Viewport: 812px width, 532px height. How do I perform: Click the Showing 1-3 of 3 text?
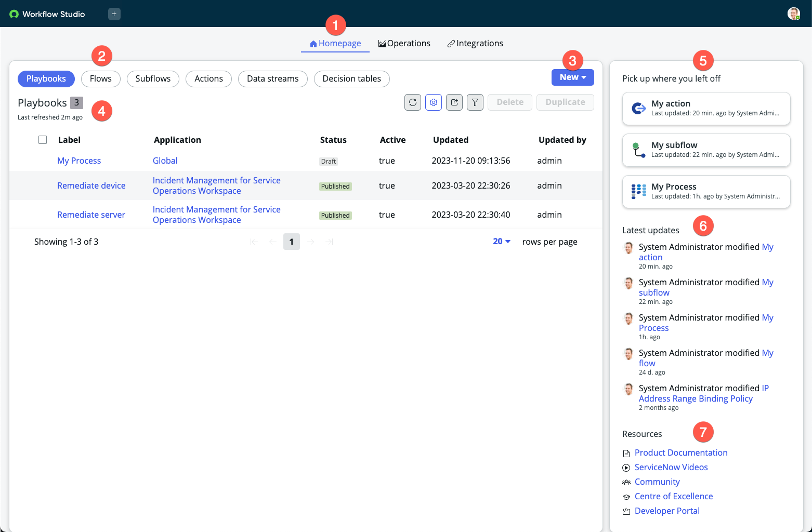click(x=66, y=242)
